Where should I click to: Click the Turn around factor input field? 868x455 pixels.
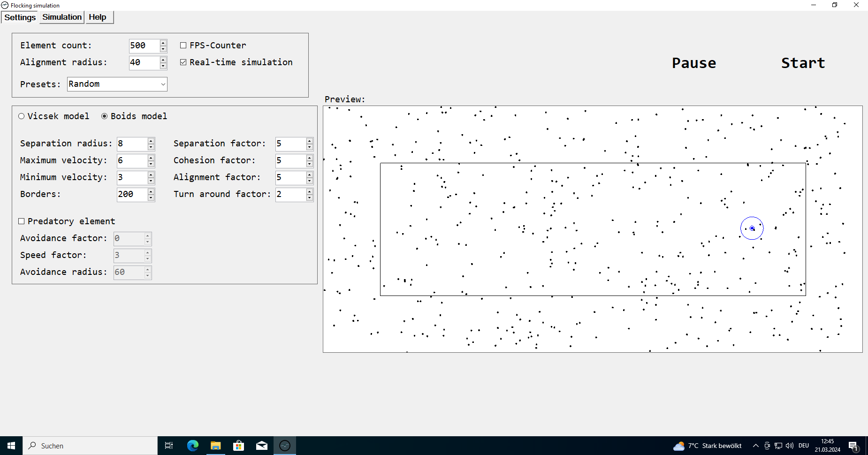(x=290, y=195)
